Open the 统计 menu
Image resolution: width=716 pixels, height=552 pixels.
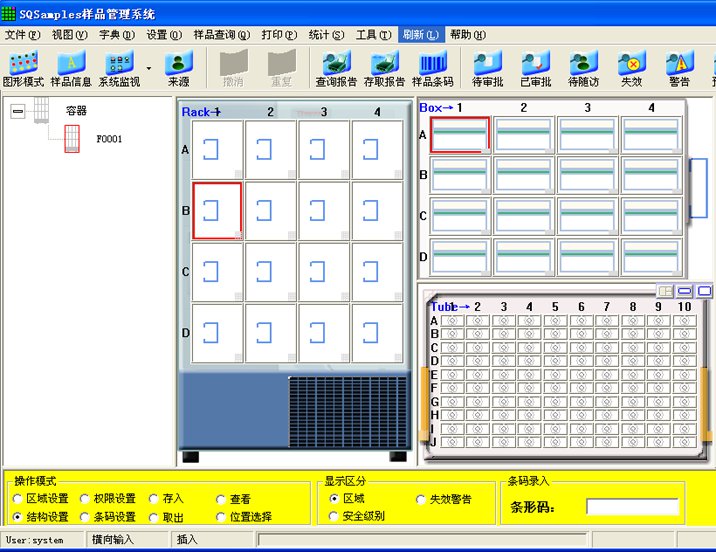(326, 34)
